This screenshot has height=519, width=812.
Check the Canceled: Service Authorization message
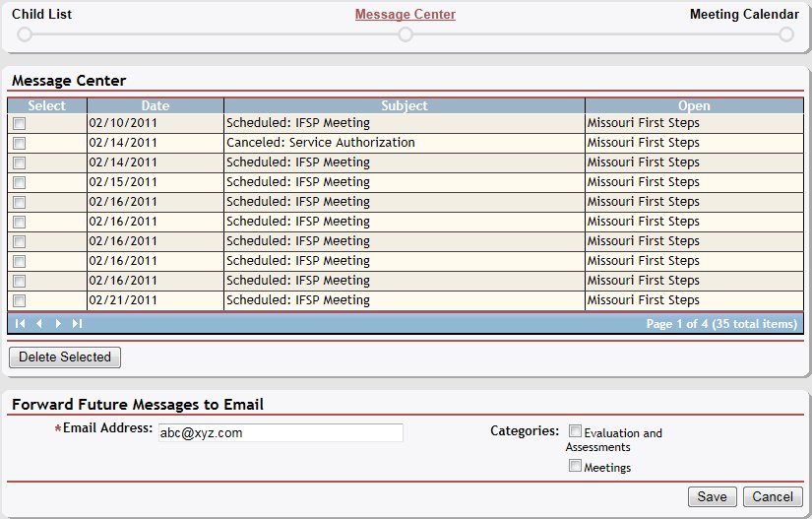[20, 144]
